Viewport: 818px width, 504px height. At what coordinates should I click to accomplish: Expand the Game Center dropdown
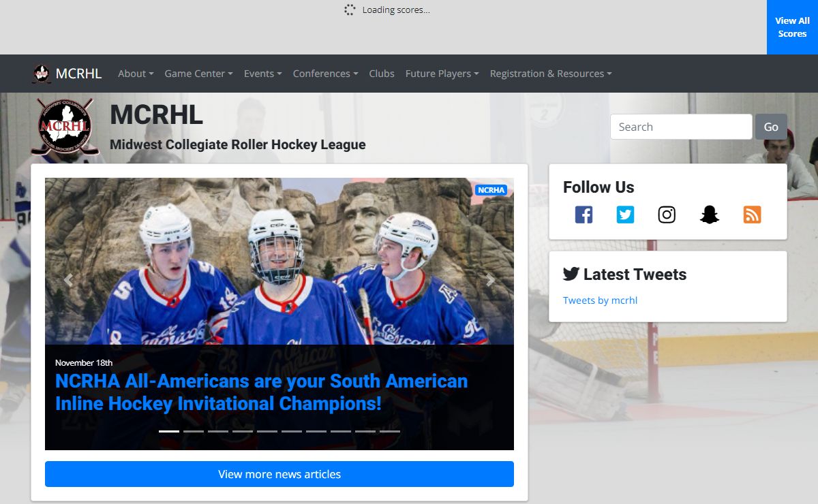pos(198,74)
